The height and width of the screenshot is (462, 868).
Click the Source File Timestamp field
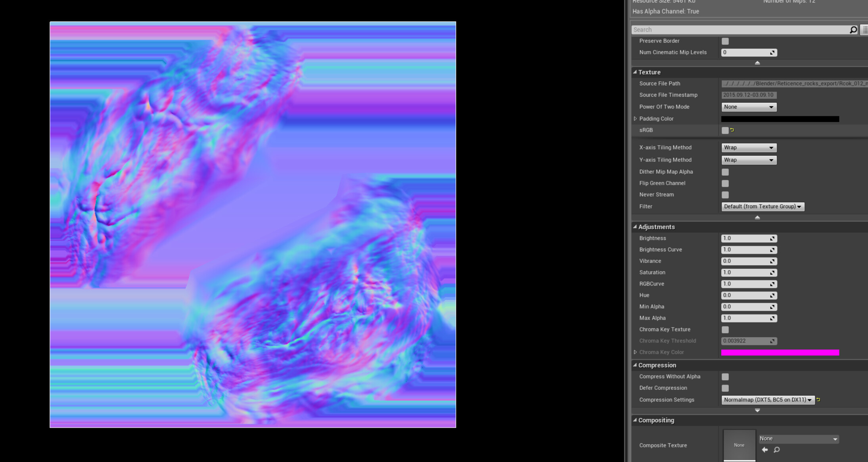(749, 95)
